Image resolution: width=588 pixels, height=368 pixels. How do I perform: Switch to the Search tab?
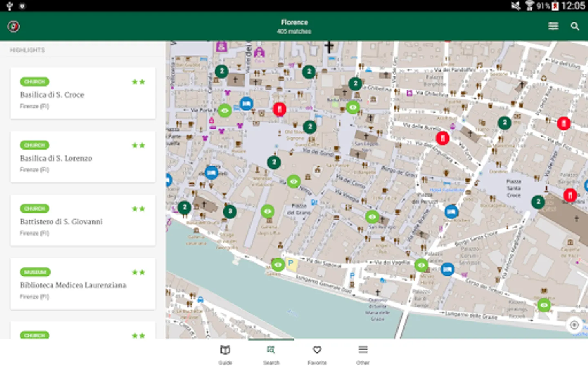click(271, 355)
